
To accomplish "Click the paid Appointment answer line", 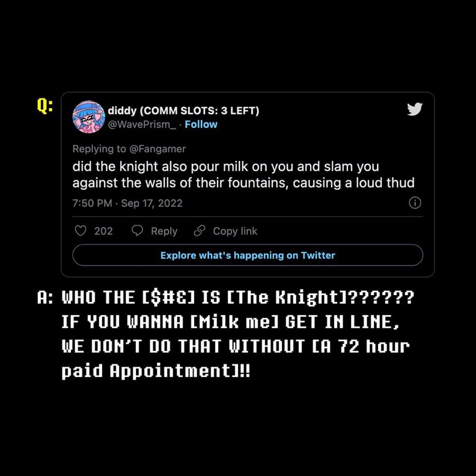I will pos(156,371).
